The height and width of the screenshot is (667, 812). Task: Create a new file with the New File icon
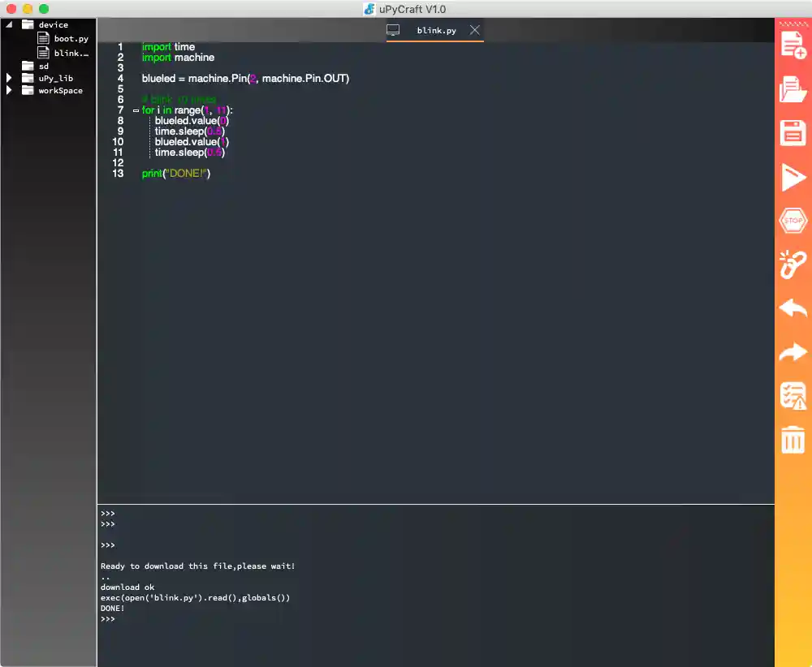pyautogui.click(x=793, y=46)
